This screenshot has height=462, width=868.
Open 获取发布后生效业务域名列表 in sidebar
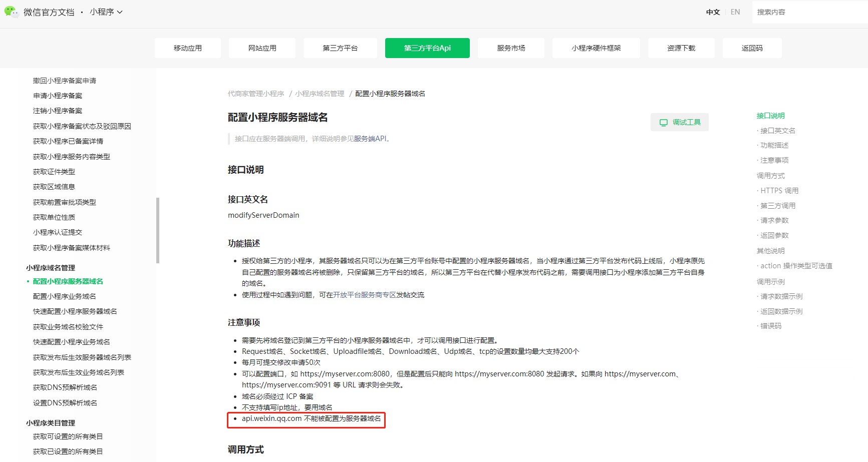(x=79, y=372)
